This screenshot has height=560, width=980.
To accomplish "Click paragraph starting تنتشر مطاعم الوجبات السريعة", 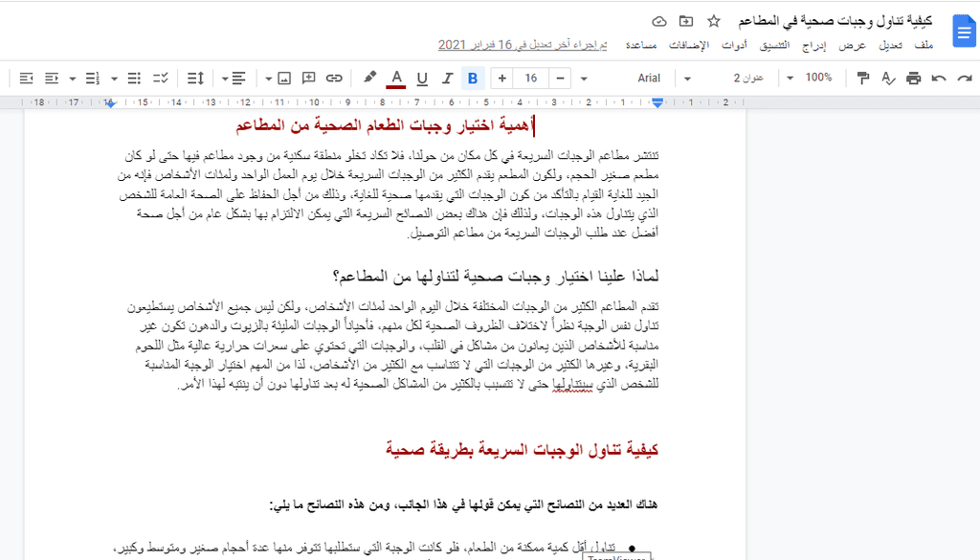I will [x=389, y=194].
